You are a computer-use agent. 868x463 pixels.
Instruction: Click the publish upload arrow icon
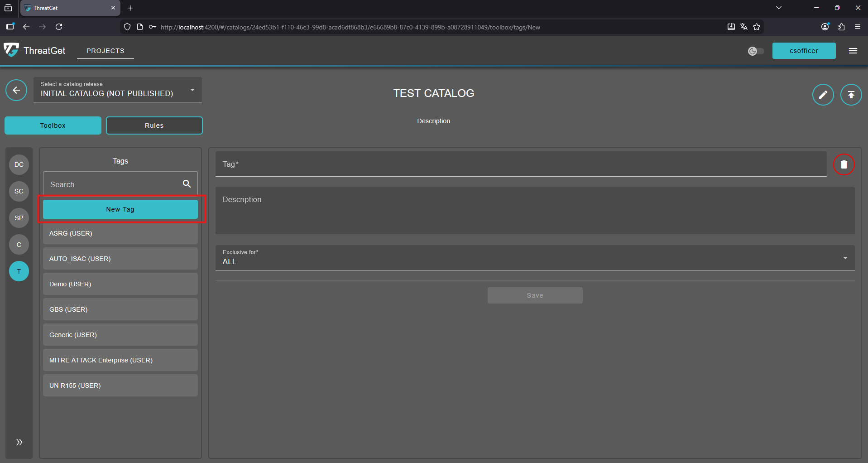point(851,95)
